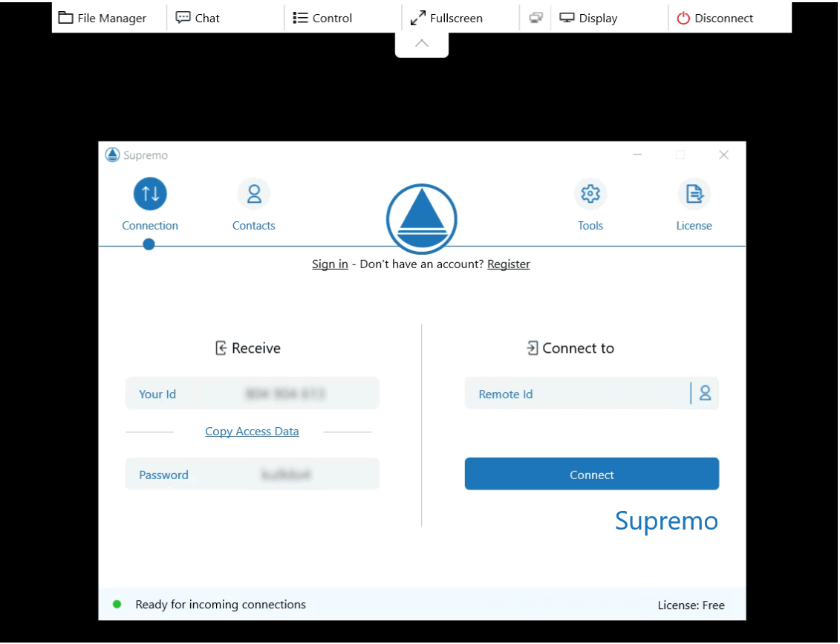Image resolution: width=840 pixels, height=644 pixels.
Task: Click the Your Id field
Action: (x=253, y=393)
